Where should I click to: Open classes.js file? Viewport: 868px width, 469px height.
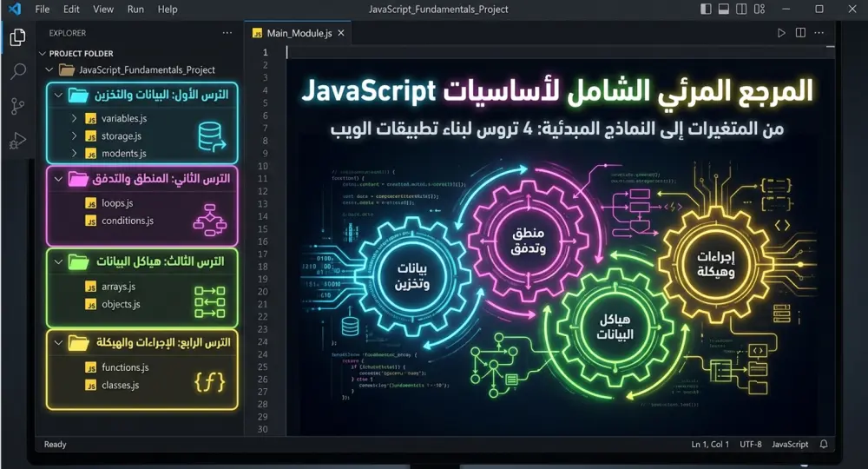120,385
